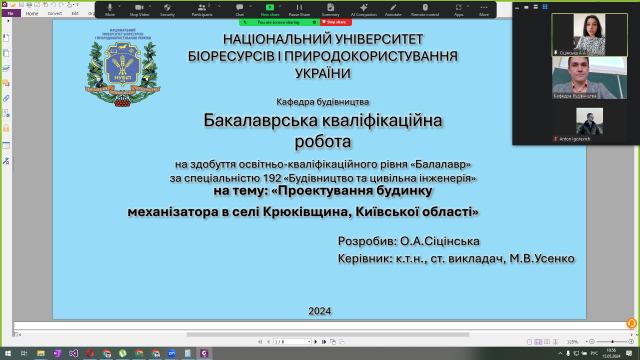
Task: Open page number dropdown
Action: pyautogui.click(x=309, y=342)
